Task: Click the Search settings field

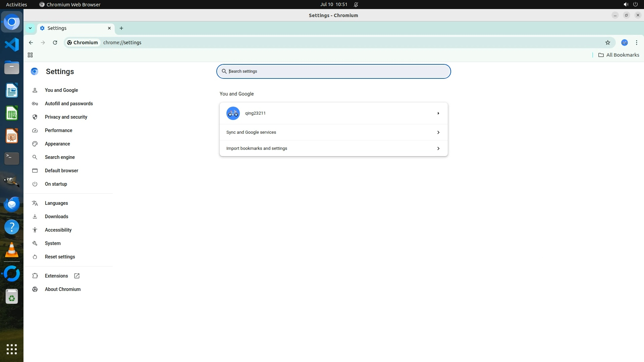Action: pos(333,71)
